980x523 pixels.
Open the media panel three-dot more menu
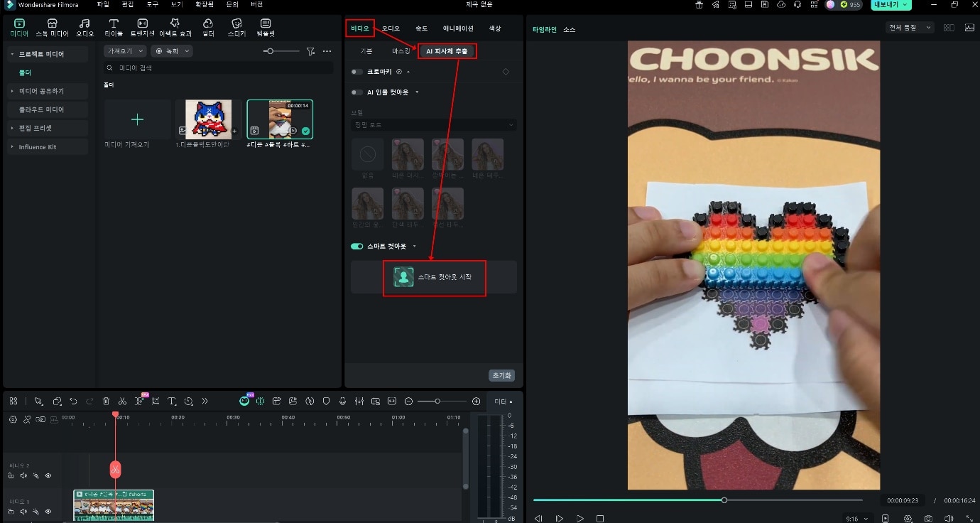tap(327, 51)
